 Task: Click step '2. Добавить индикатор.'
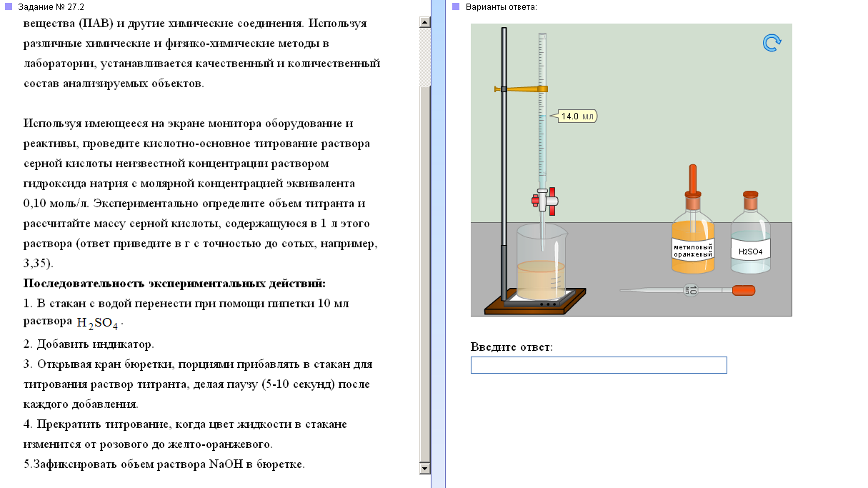(x=89, y=344)
